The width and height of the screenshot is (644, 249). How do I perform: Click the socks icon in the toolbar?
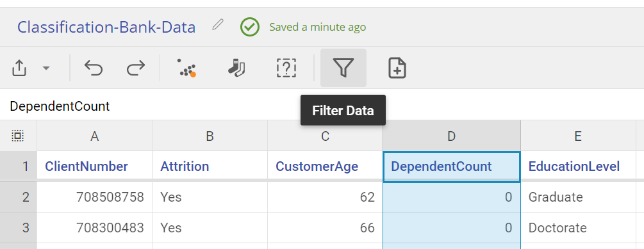pos(236,68)
